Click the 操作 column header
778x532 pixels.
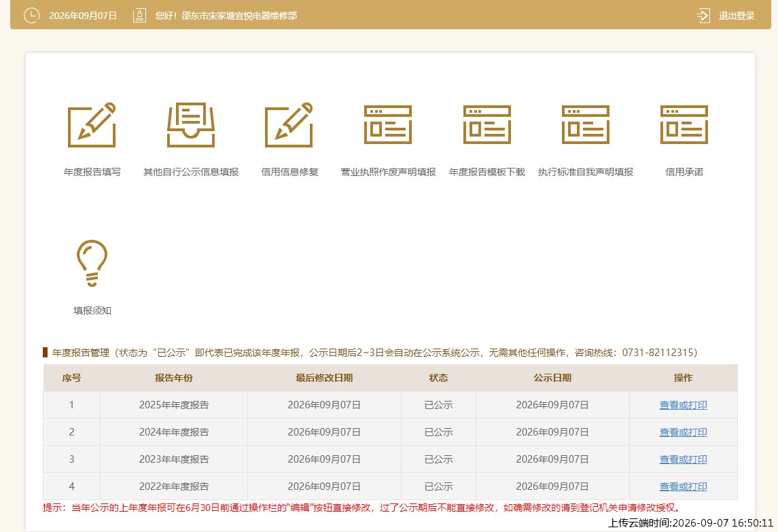[684, 378]
